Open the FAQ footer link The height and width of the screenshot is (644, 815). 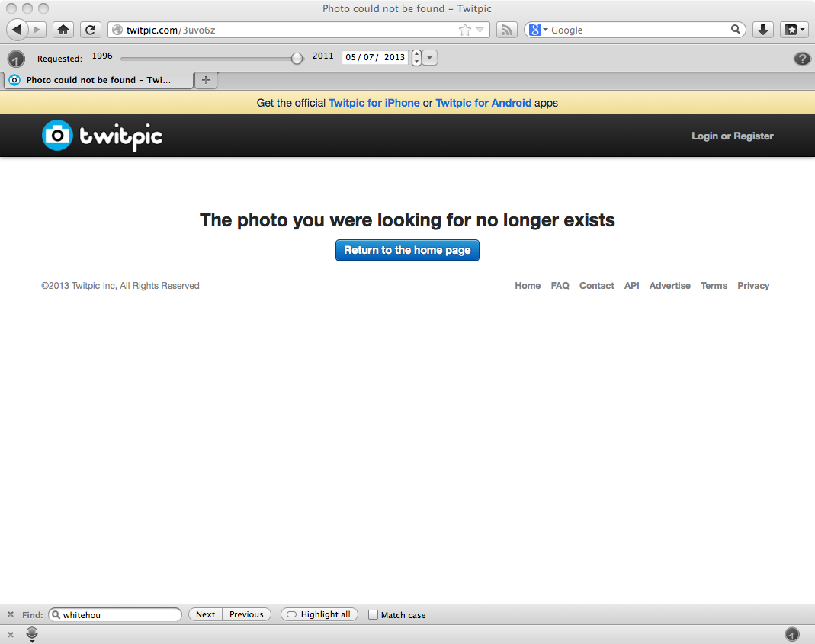(x=560, y=286)
